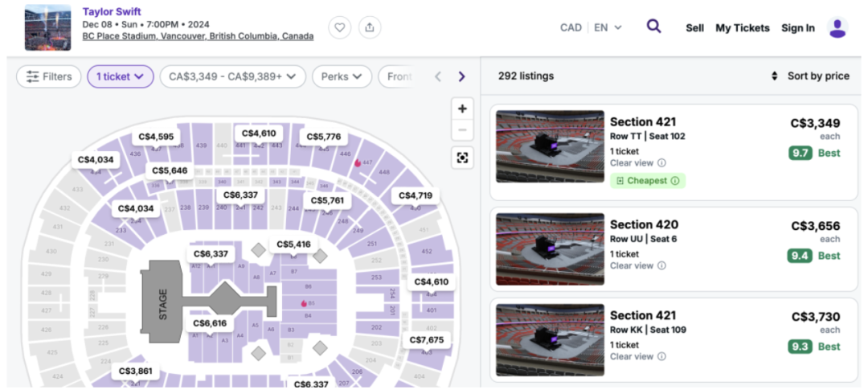Click the user profile avatar icon

(x=837, y=27)
